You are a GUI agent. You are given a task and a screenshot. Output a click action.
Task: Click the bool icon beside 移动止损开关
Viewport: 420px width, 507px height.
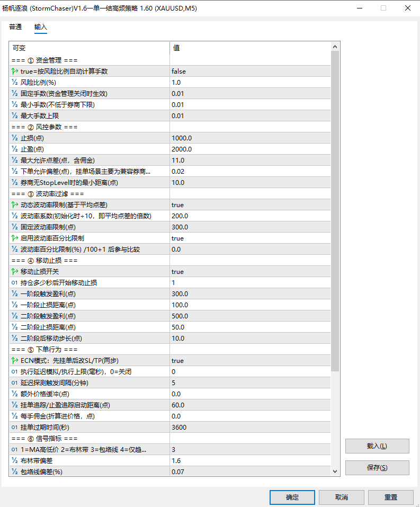(x=14, y=271)
